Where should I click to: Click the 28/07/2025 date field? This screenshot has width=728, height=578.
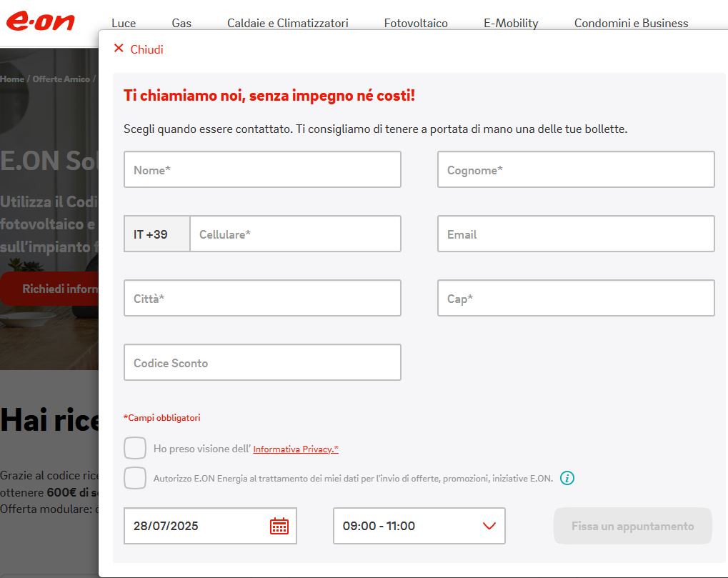tap(210, 526)
